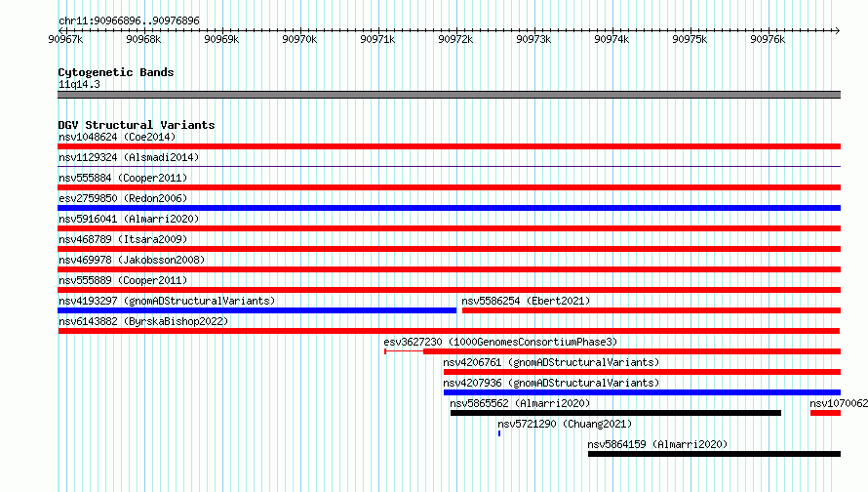
Task: Open nsv555884 (Cooper2011) variant label
Action: click(x=123, y=178)
